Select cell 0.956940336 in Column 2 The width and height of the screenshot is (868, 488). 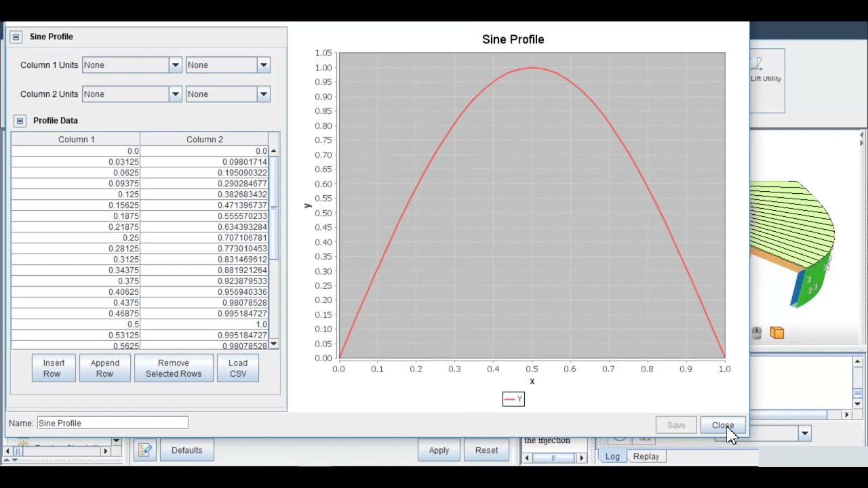coord(204,292)
